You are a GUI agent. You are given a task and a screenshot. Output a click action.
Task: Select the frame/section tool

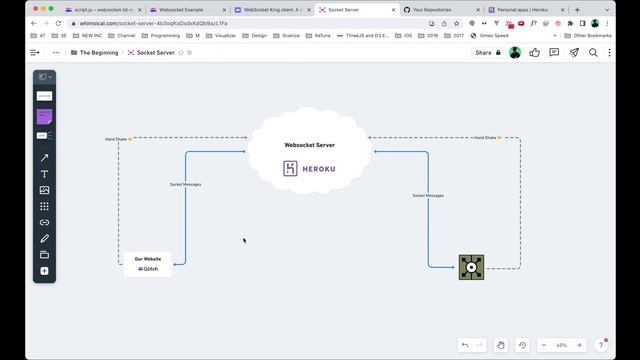coord(44,255)
